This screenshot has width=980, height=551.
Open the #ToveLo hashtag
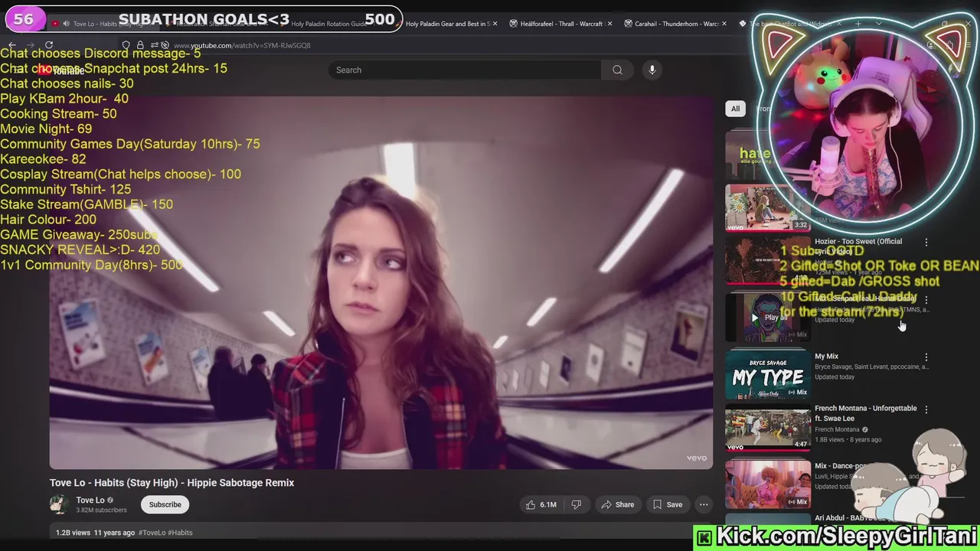[x=152, y=533]
